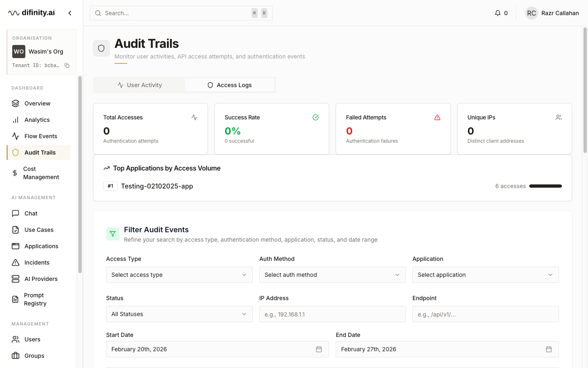Click Wasim's Org organisation name
Viewport: 588px width, 368px height.
pos(46,52)
